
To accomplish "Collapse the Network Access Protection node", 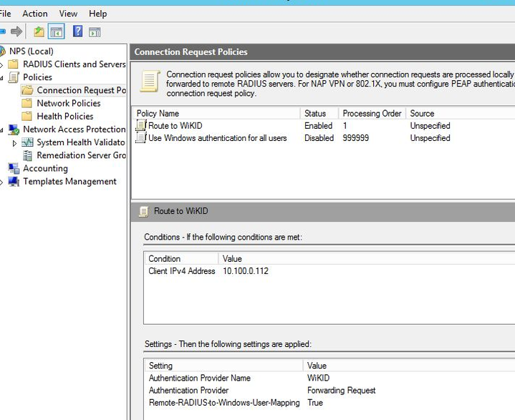I will (x=2, y=130).
